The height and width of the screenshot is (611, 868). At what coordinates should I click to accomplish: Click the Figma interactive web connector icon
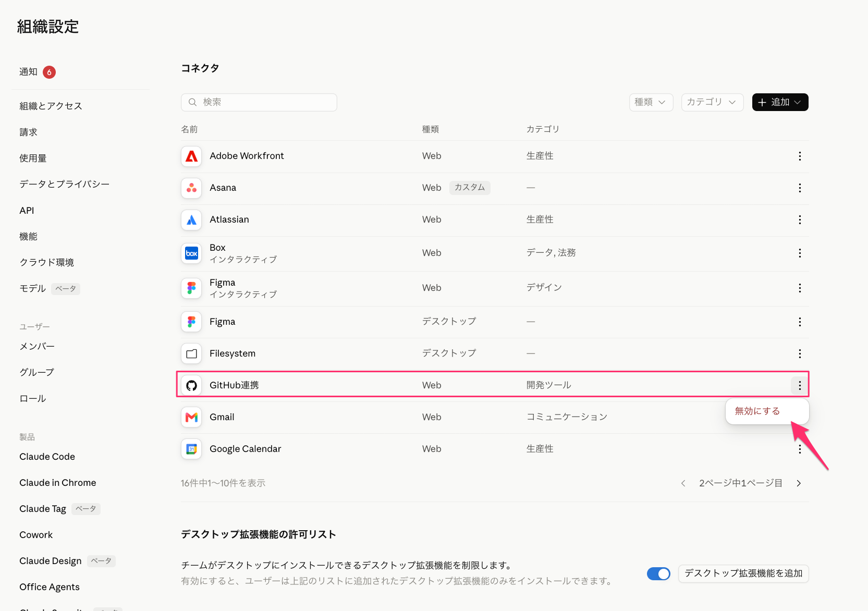coord(191,288)
